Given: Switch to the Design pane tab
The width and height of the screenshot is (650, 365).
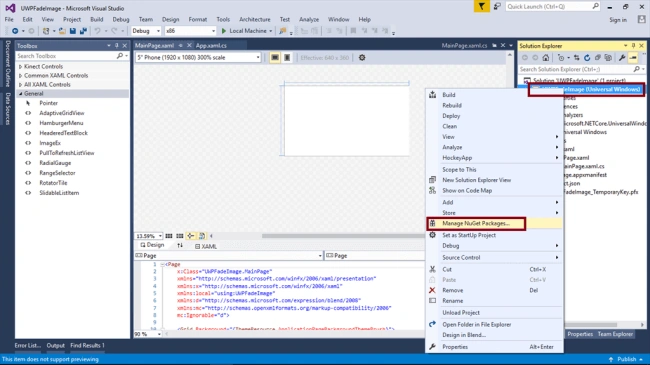Looking at the screenshot, I should (152, 245).
